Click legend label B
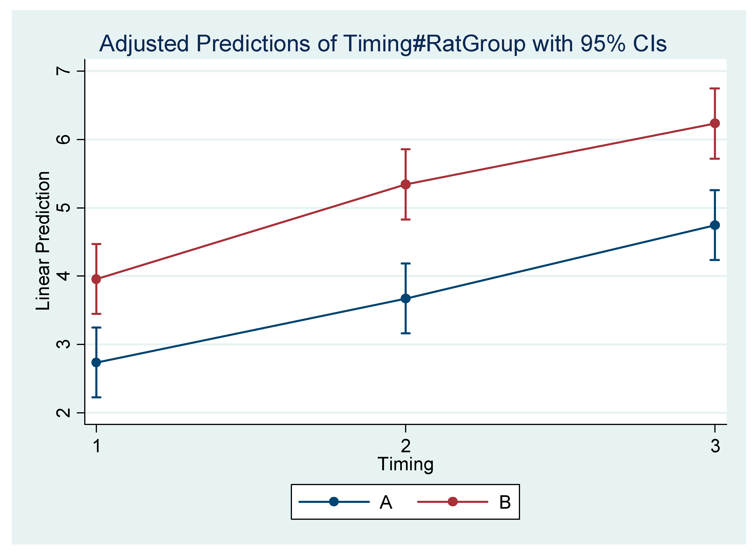The height and width of the screenshot is (557, 756). tap(505, 502)
